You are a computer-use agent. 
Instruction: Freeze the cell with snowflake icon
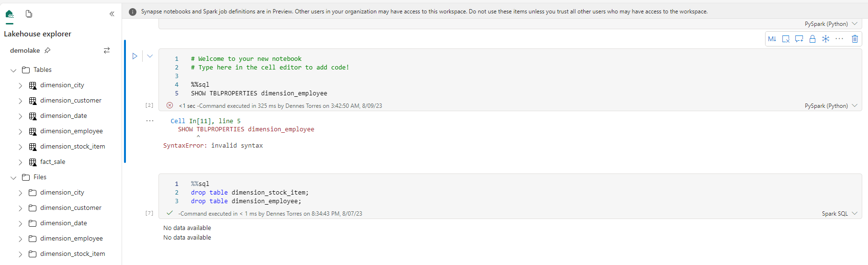tap(826, 39)
